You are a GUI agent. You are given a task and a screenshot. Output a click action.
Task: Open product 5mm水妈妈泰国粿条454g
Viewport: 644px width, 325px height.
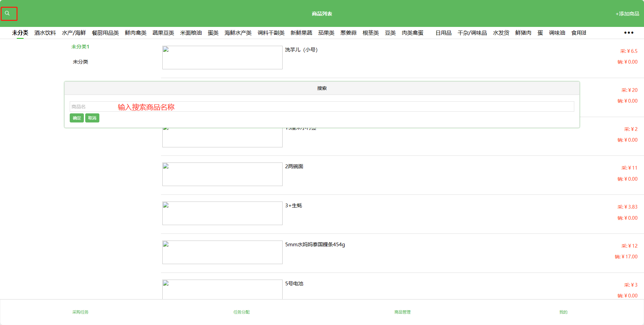[315, 245]
